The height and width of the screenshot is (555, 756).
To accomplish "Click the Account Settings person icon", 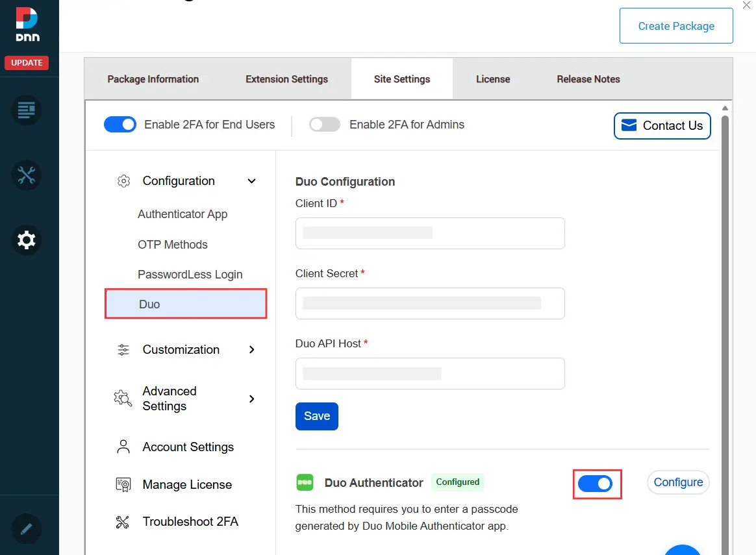I will tap(123, 447).
